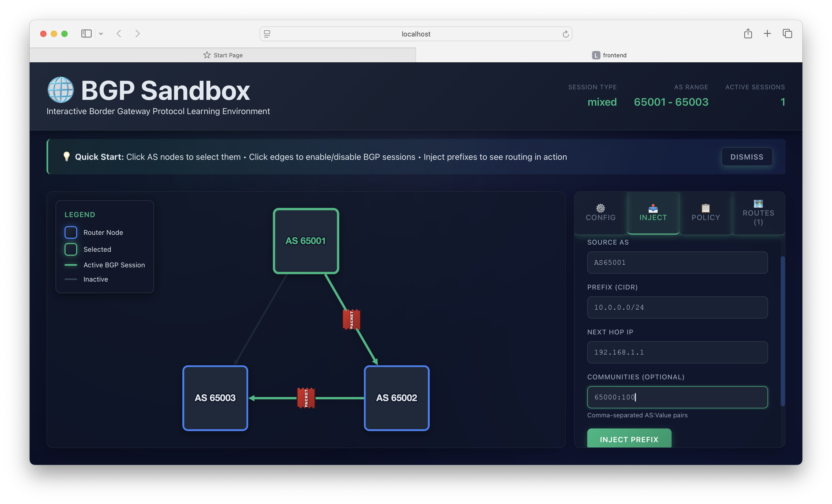This screenshot has height=504, width=832.
Task: Click the Share icon in the browser toolbar
Action: point(748,34)
